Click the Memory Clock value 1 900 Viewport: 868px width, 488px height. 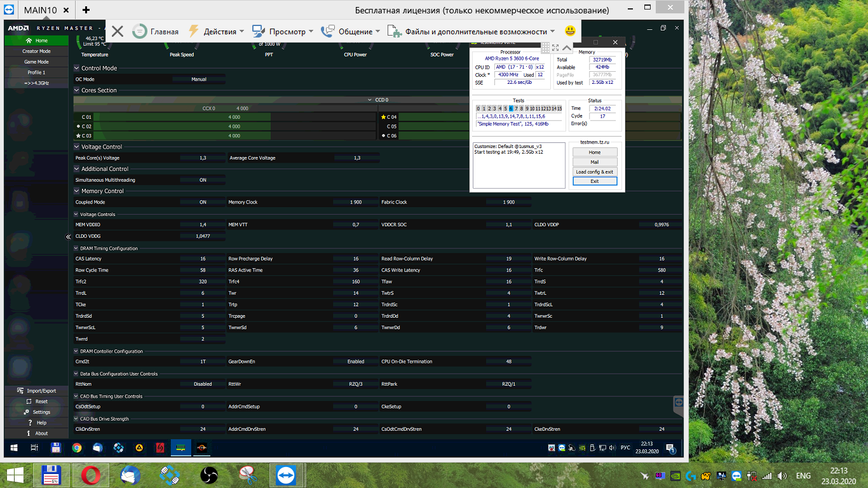(356, 202)
